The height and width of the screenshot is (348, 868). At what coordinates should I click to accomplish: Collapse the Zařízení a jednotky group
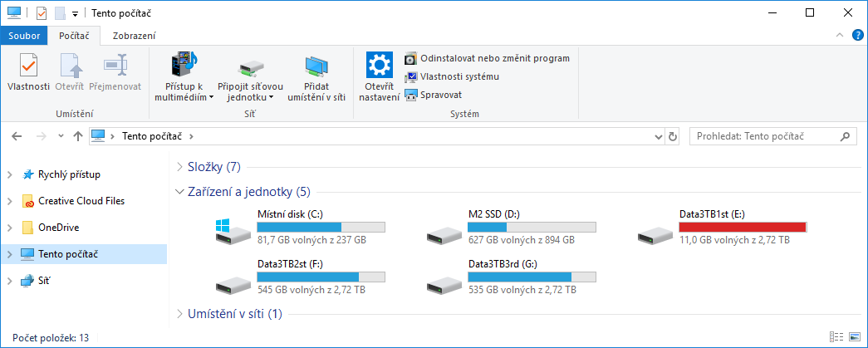point(180,192)
